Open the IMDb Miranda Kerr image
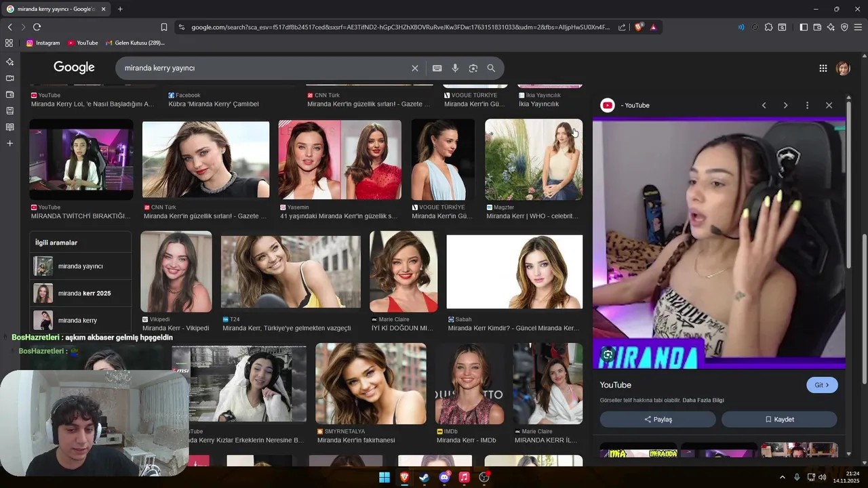868x488 pixels. coord(469,384)
